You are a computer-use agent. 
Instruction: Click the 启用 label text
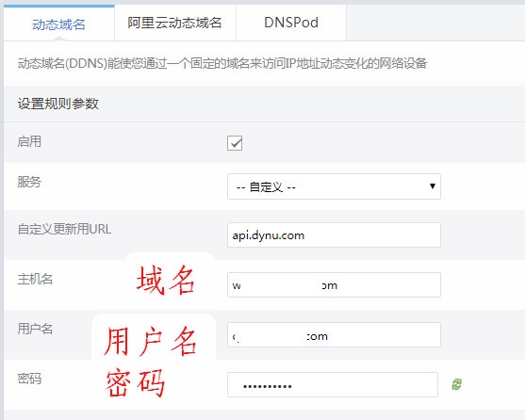(x=29, y=142)
